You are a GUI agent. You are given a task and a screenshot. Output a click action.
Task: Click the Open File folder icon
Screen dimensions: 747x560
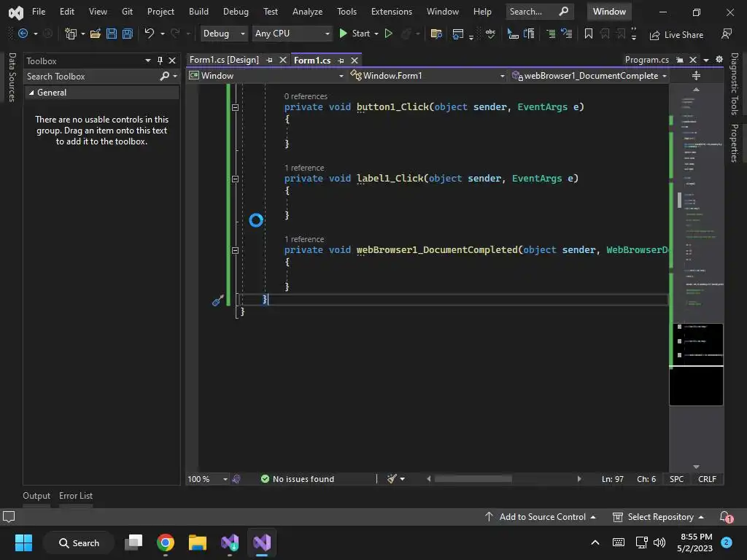tap(96, 34)
